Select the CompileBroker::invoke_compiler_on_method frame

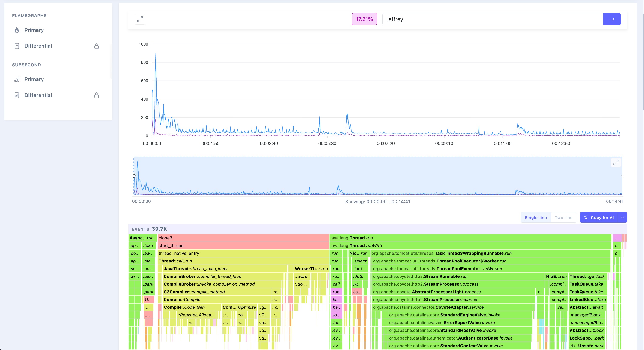222,284
